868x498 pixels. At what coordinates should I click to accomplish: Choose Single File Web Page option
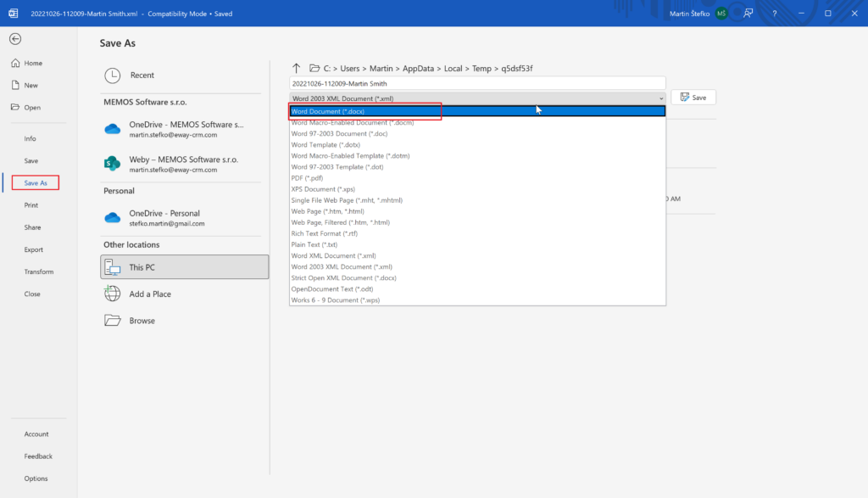(477, 200)
